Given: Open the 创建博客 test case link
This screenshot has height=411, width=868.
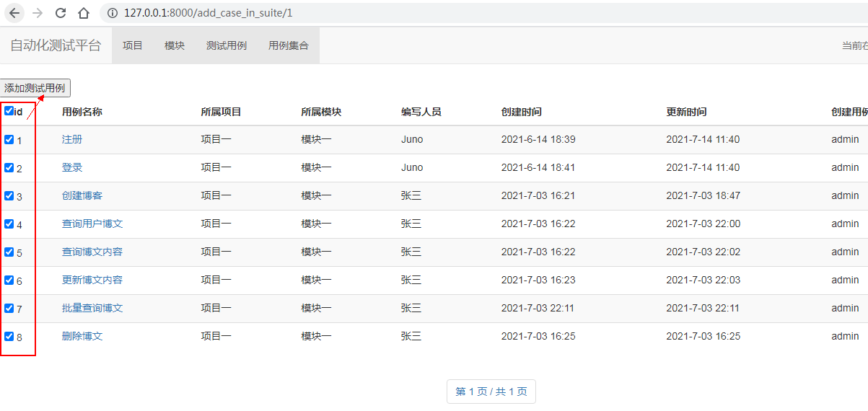Looking at the screenshot, I should pos(82,195).
